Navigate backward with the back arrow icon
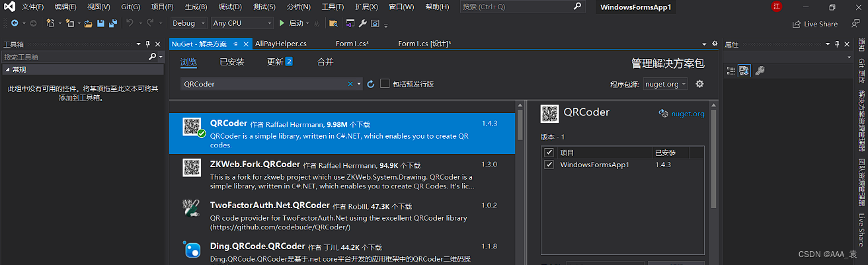This screenshot has width=868, height=265. coord(14,23)
